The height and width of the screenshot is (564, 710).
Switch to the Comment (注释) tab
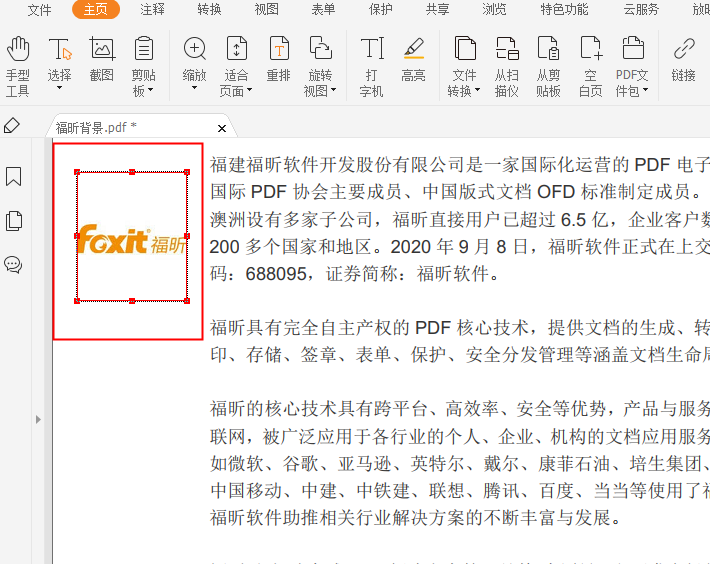pyautogui.click(x=152, y=10)
